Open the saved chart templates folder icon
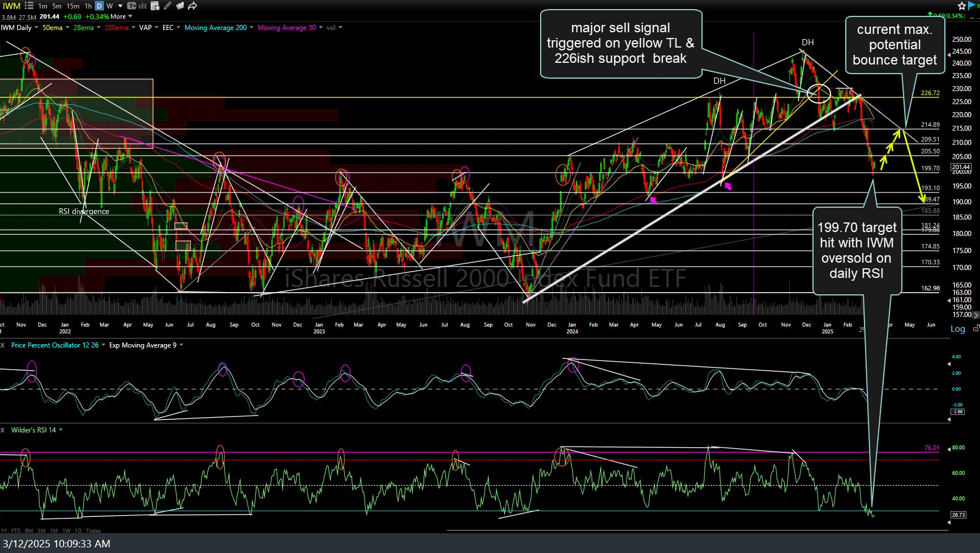Image resolution: width=980 pixels, height=553 pixels. pyautogui.click(x=180, y=6)
